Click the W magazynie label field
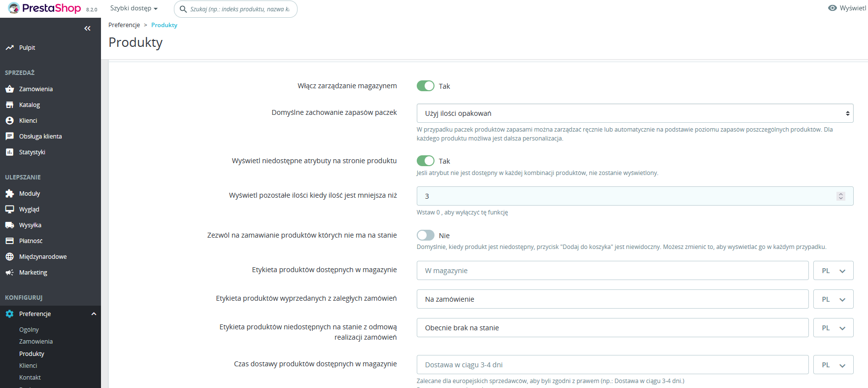The image size is (868, 388). tap(612, 271)
